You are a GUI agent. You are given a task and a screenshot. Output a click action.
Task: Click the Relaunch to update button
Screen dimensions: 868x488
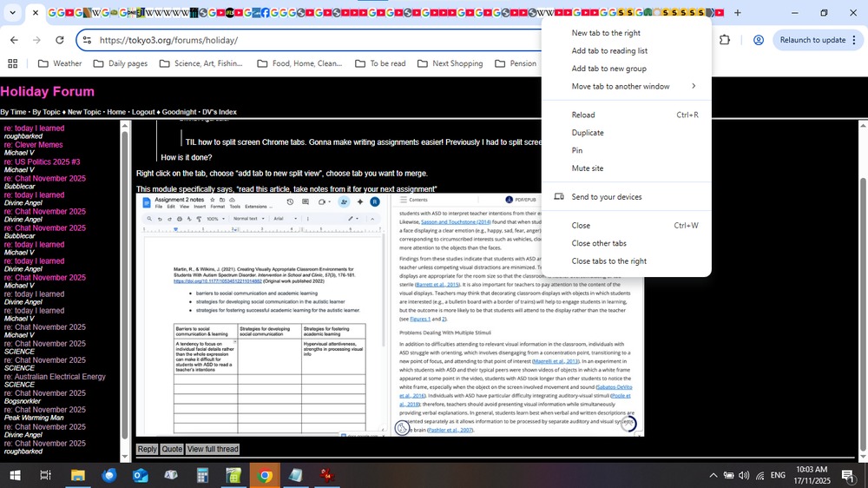[812, 40]
